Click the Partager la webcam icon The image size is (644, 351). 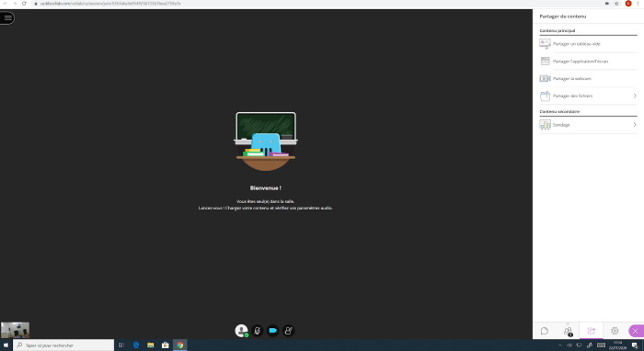545,78
